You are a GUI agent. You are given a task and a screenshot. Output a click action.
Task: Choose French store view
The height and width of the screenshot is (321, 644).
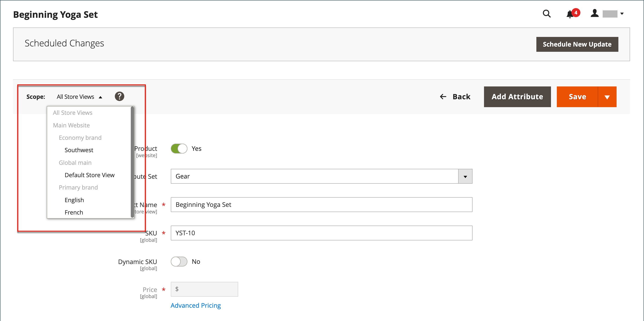74,212
